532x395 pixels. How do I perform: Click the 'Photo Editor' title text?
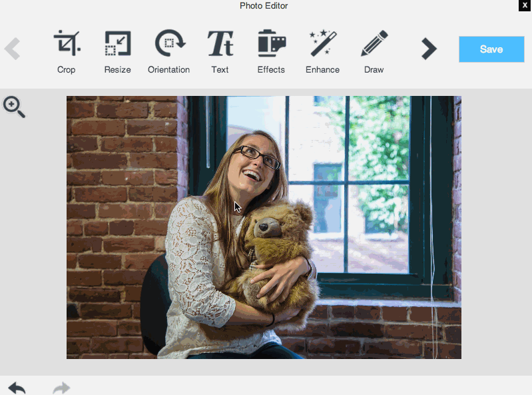click(x=264, y=6)
